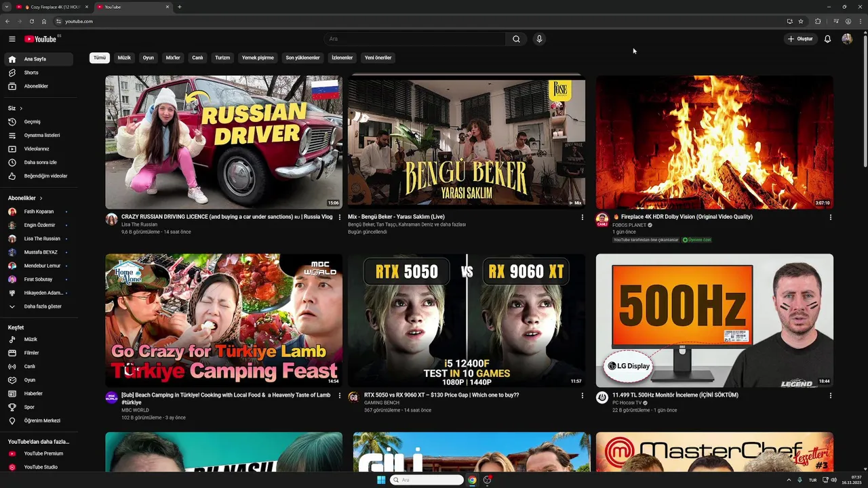Image resolution: width=868 pixels, height=488 pixels.
Task: Open Shorts from the sidebar
Action: (x=38, y=73)
